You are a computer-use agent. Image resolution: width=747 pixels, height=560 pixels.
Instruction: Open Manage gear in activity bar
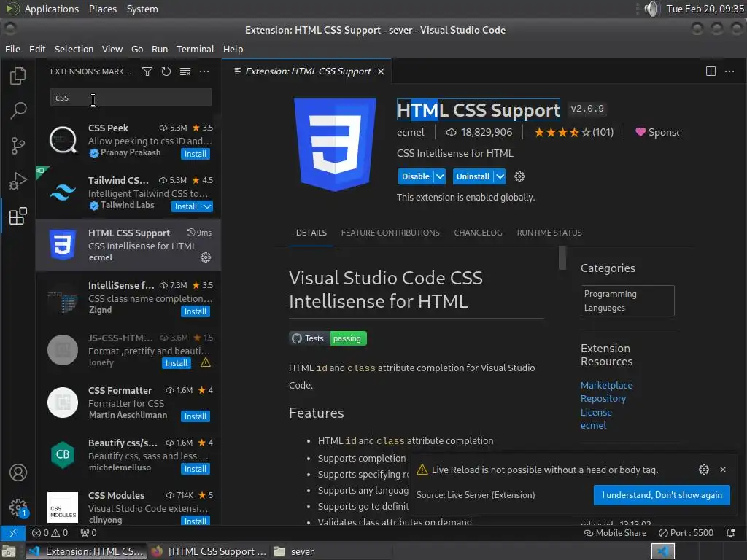(18, 507)
